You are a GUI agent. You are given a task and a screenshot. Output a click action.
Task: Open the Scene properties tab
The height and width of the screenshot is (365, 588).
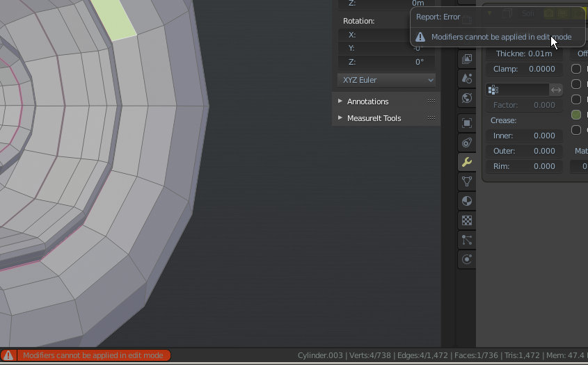467,79
